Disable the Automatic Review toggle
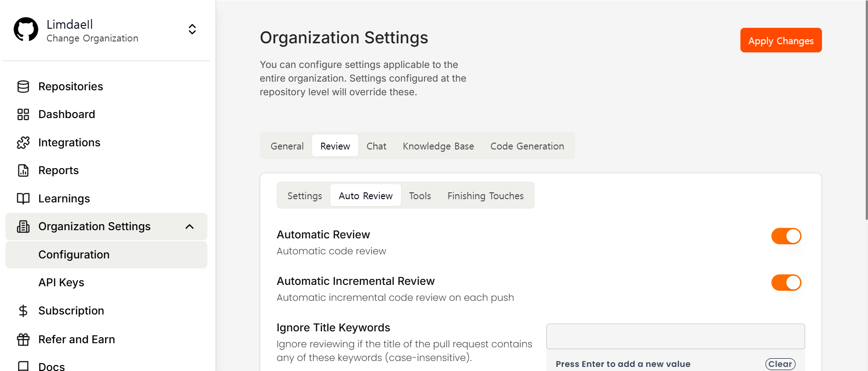The width and height of the screenshot is (868, 371). 786,236
